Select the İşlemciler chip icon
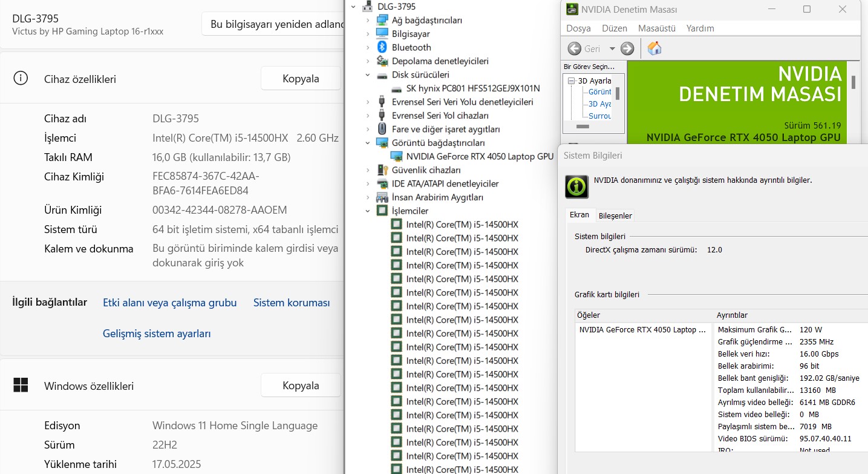Image resolution: width=868 pixels, height=474 pixels. [x=382, y=211]
